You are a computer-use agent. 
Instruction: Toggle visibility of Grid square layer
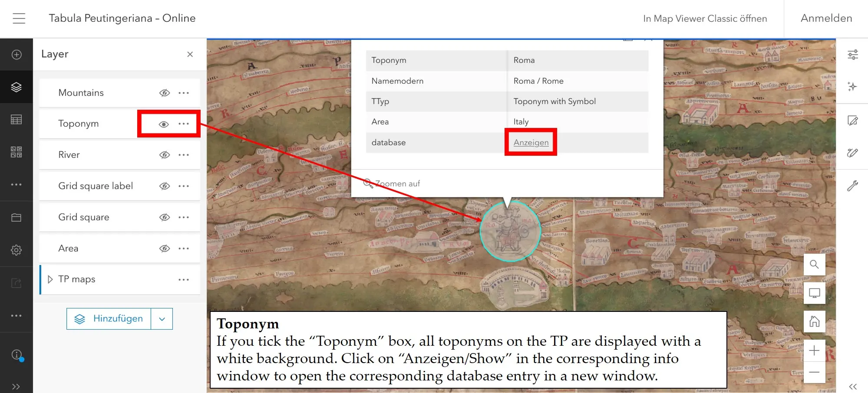(164, 217)
